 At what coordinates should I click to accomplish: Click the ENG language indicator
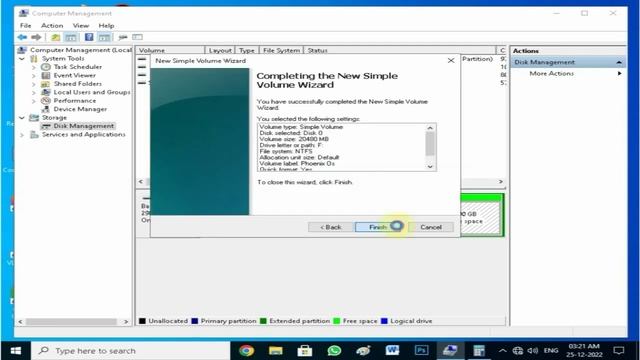[551, 351]
